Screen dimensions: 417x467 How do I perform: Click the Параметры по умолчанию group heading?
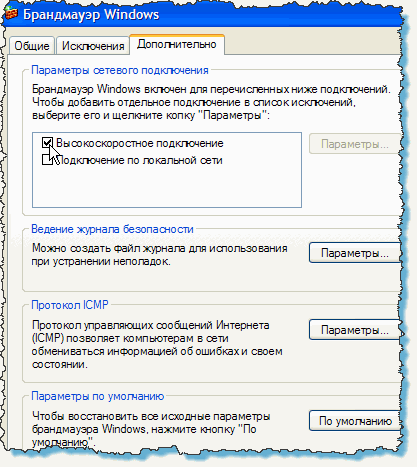click(97, 396)
